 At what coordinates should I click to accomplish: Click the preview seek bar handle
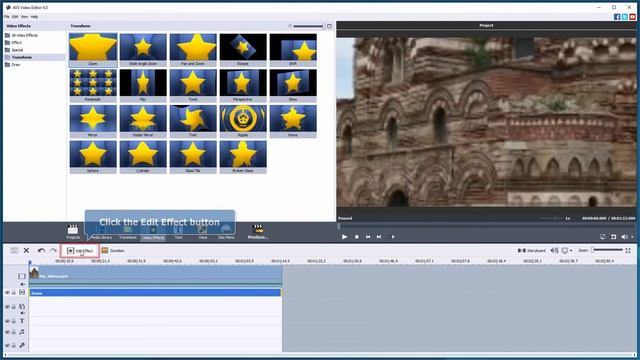pyautogui.click(x=338, y=226)
